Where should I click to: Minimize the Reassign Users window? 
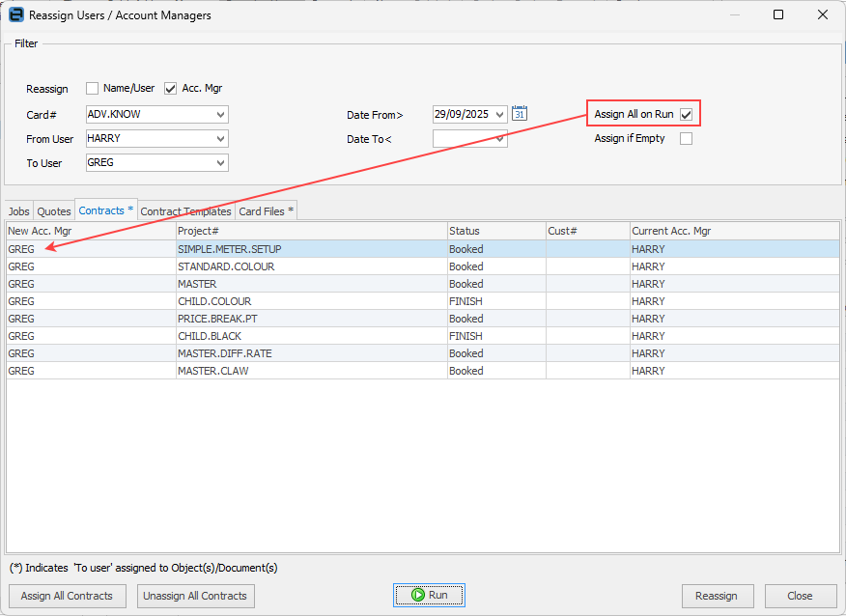point(734,15)
